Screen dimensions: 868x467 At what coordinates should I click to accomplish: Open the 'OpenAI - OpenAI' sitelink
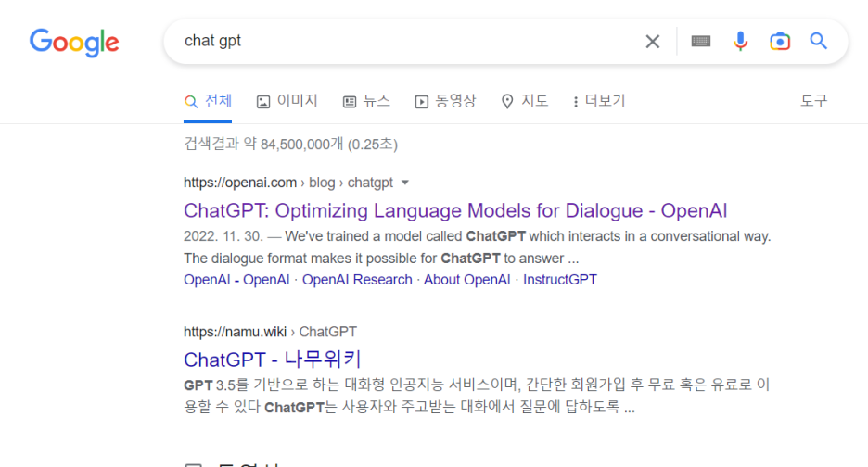(236, 280)
